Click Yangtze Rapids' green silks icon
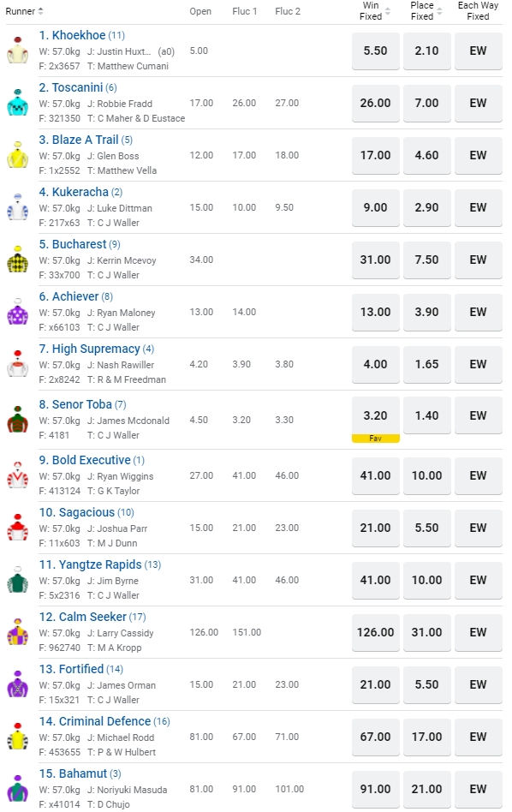Image resolution: width=512 pixels, height=812 pixels. [x=18, y=580]
